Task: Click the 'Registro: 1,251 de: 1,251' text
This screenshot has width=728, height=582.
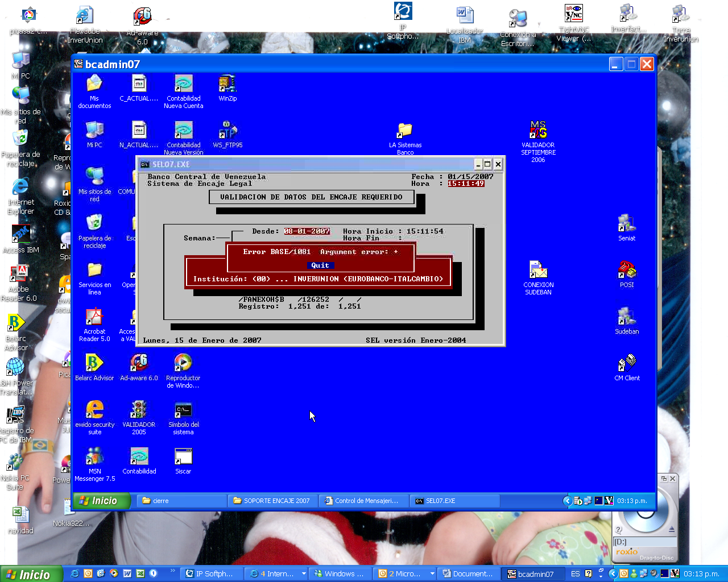Action: pos(300,306)
